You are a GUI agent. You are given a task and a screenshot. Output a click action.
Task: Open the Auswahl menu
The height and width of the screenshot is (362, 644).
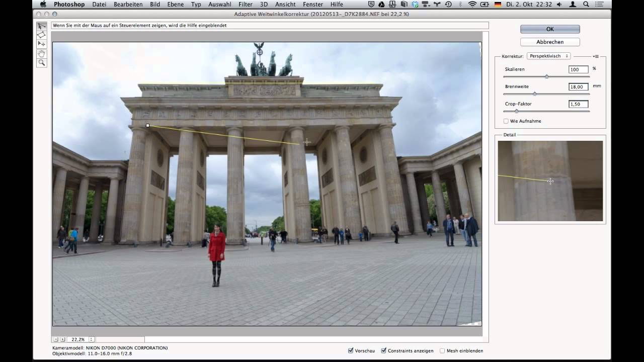coord(220,4)
